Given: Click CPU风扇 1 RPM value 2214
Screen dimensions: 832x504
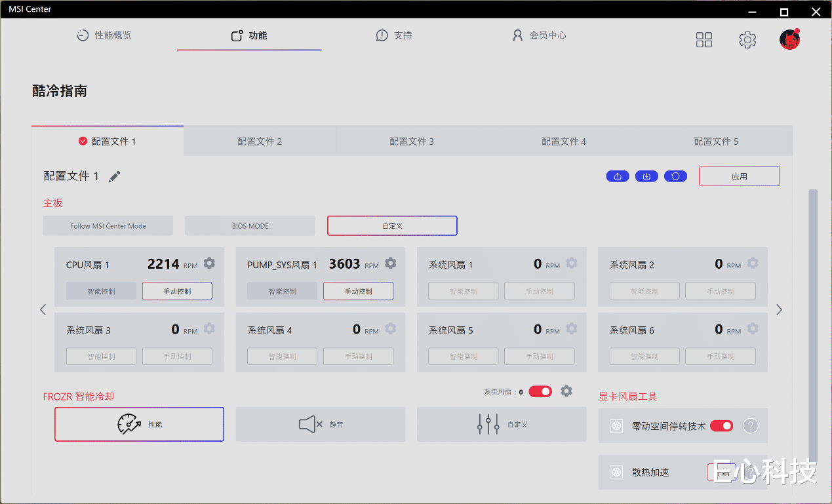Looking at the screenshot, I should [163, 263].
